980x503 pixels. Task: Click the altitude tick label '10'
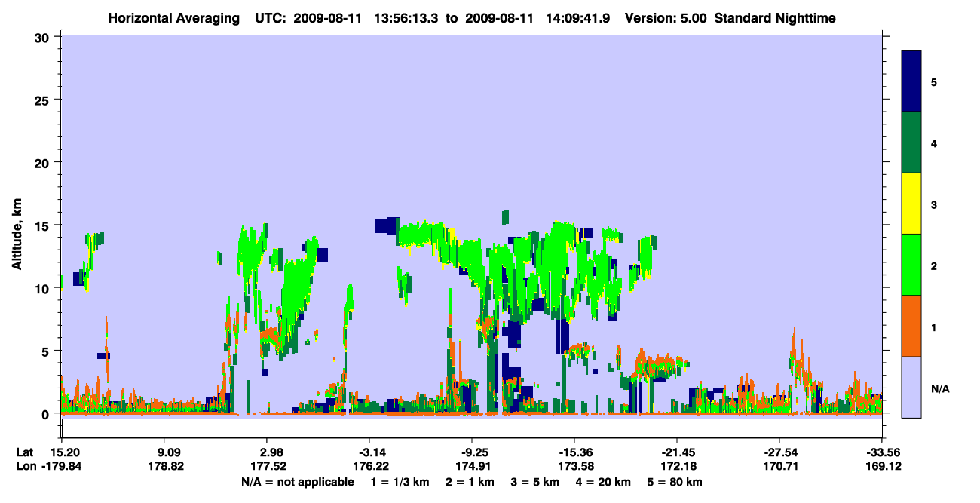click(x=43, y=288)
